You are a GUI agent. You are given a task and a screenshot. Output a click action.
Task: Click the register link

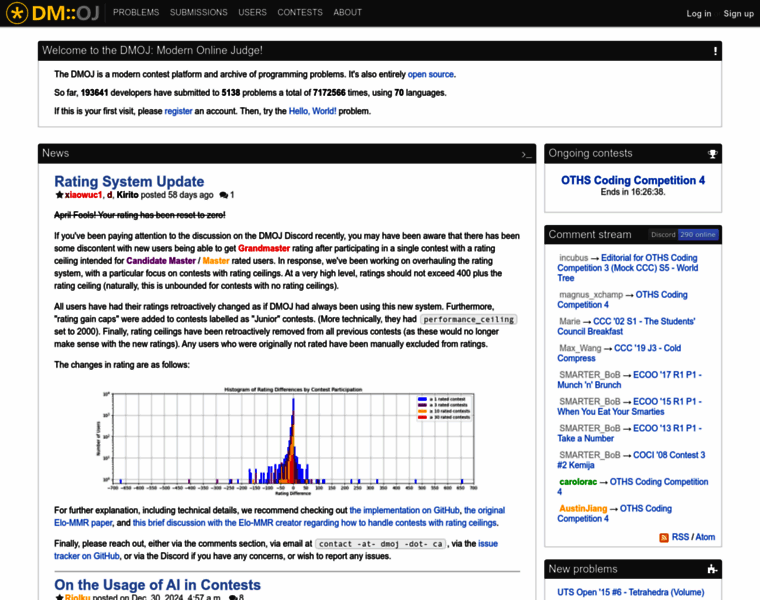click(178, 111)
